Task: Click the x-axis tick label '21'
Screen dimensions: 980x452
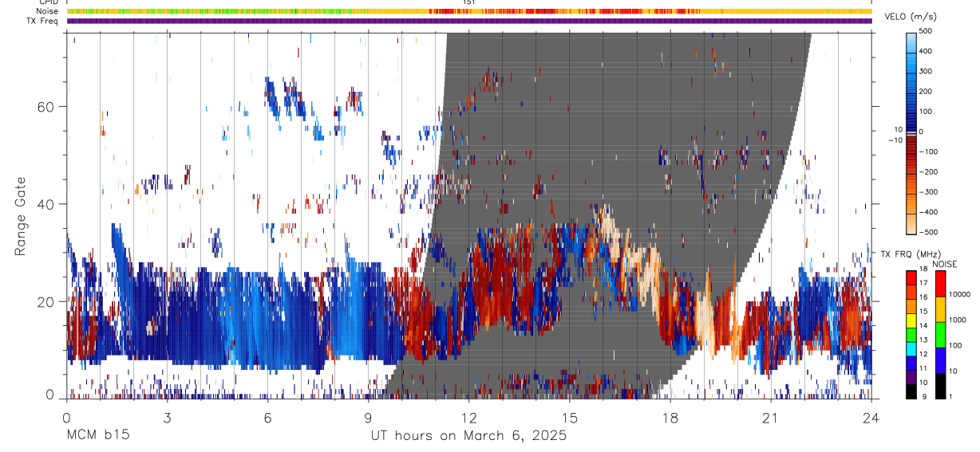Action: (770, 417)
